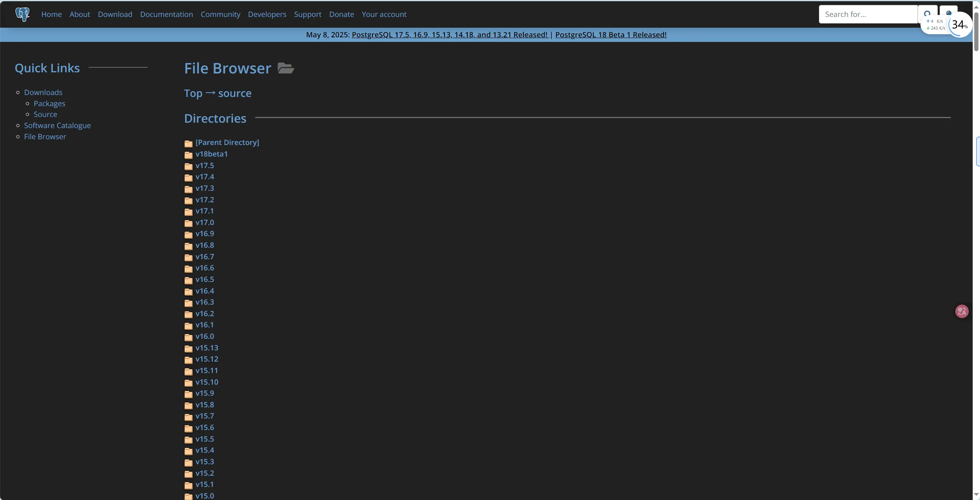This screenshot has height=500, width=980.
Task: Click the folder icon beside v16.7
Action: click(188, 258)
